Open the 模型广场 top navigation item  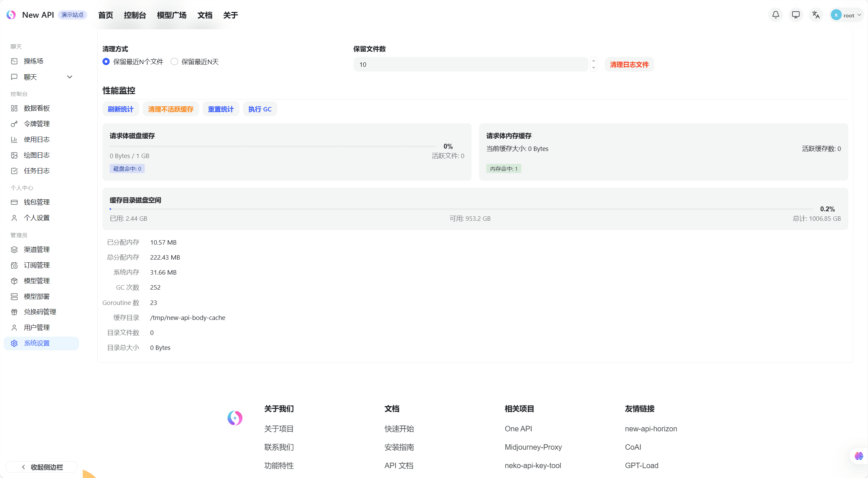[171, 15]
